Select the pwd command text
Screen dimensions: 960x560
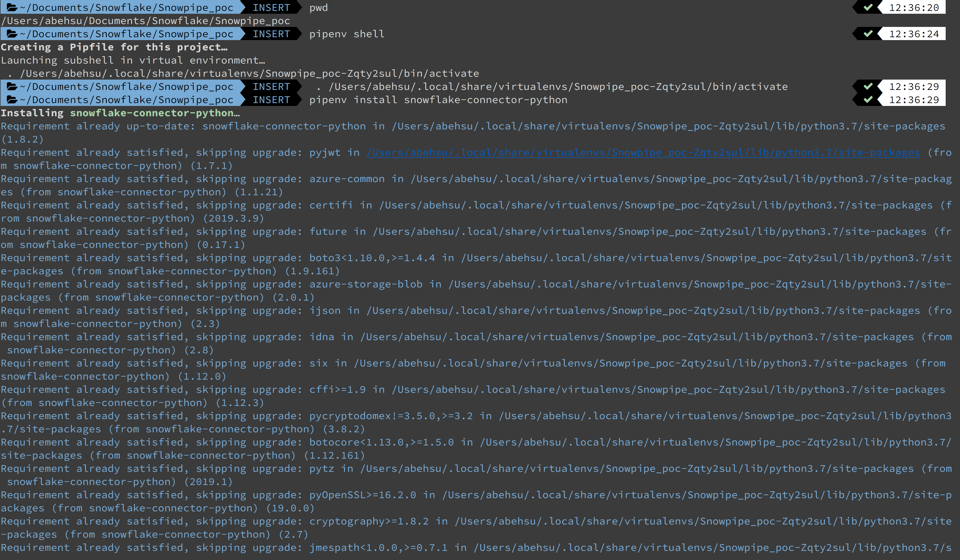[318, 7]
